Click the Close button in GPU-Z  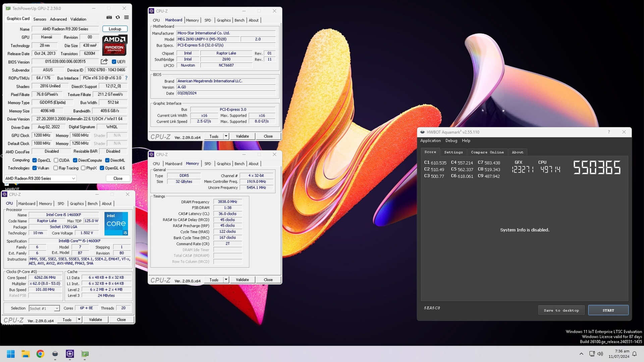(118, 178)
